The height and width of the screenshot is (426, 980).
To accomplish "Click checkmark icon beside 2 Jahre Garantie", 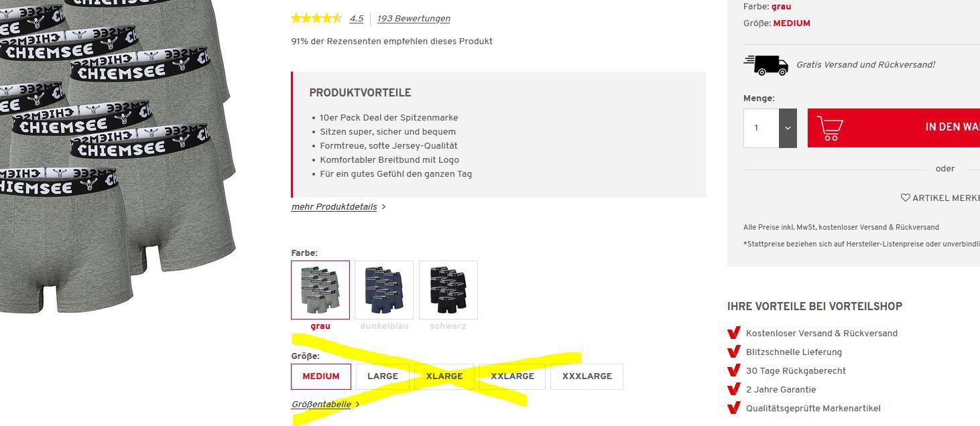I will coord(733,389).
